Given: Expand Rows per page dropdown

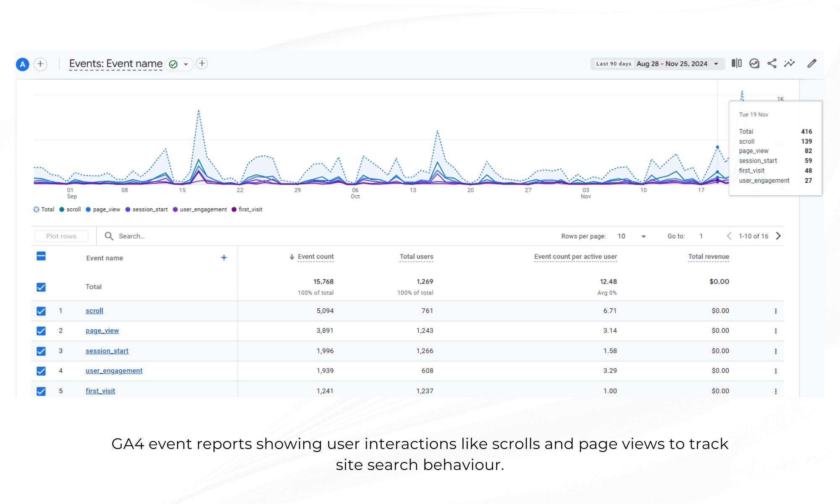Looking at the screenshot, I should 643,236.
